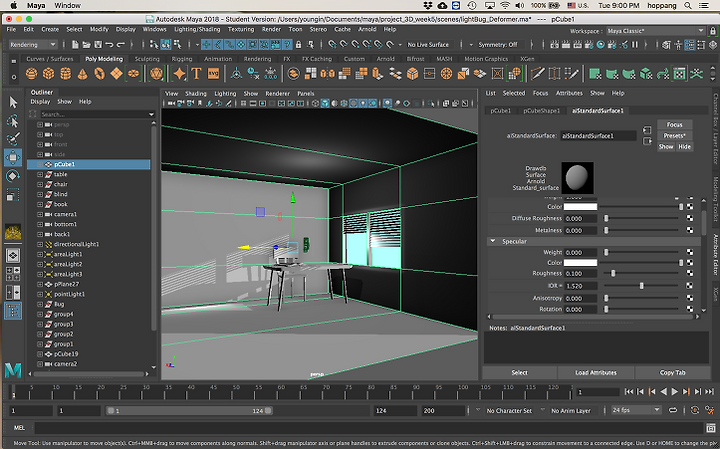This screenshot has height=449, width=720.
Task: Select the Move tool in the toolbox
Action: click(13, 157)
